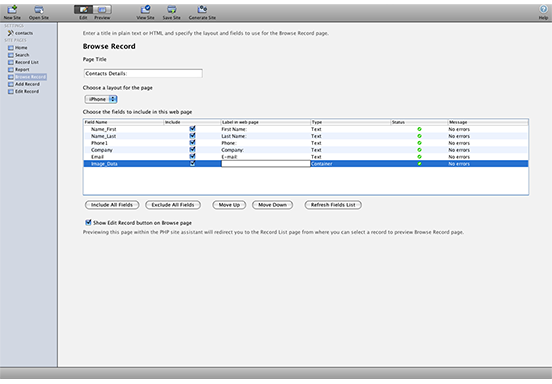Click Exclude All Fields button
This screenshot has height=384, width=552.
coord(173,205)
